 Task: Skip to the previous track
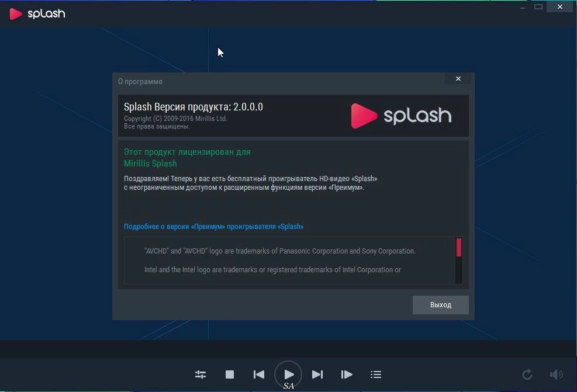(259, 374)
